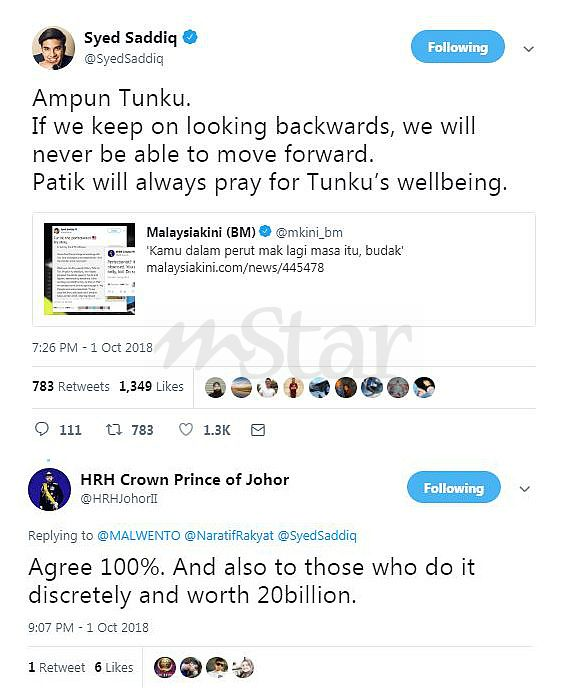Image resolution: width=568 pixels, height=688 pixels.
Task: Click Syed Saddiq's verified badge
Action: click(189, 38)
